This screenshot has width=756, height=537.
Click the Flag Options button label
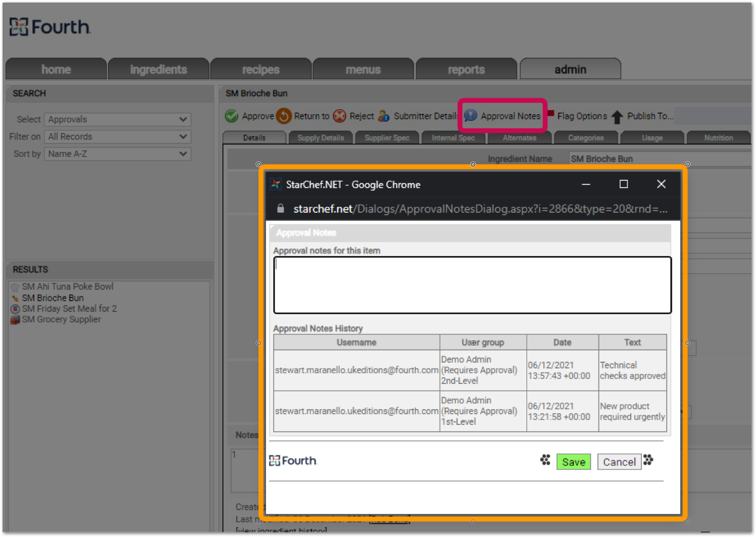[582, 116]
